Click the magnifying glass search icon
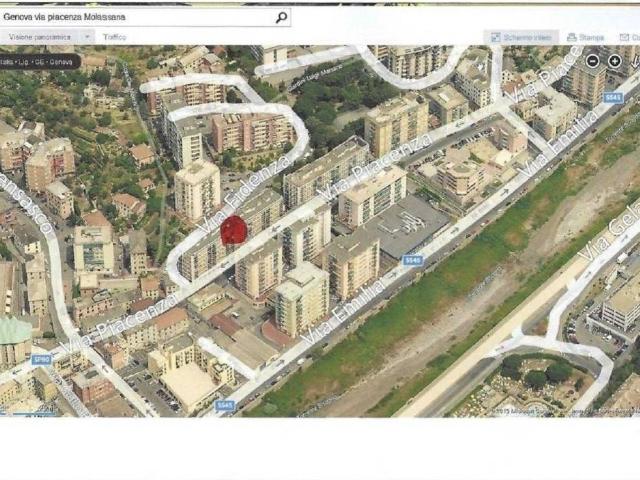 [x=281, y=17]
